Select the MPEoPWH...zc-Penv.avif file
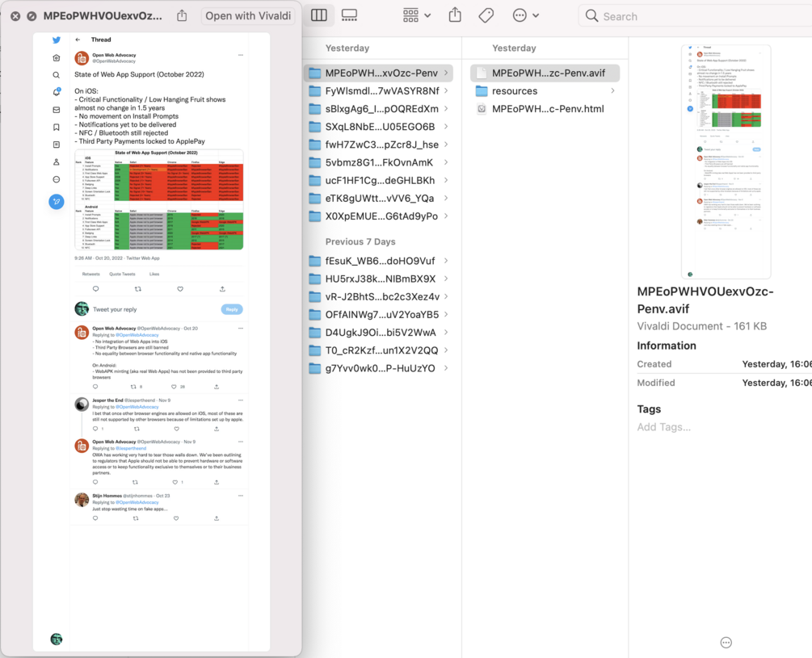Viewport: 812px width, 658px height. (x=545, y=73)
